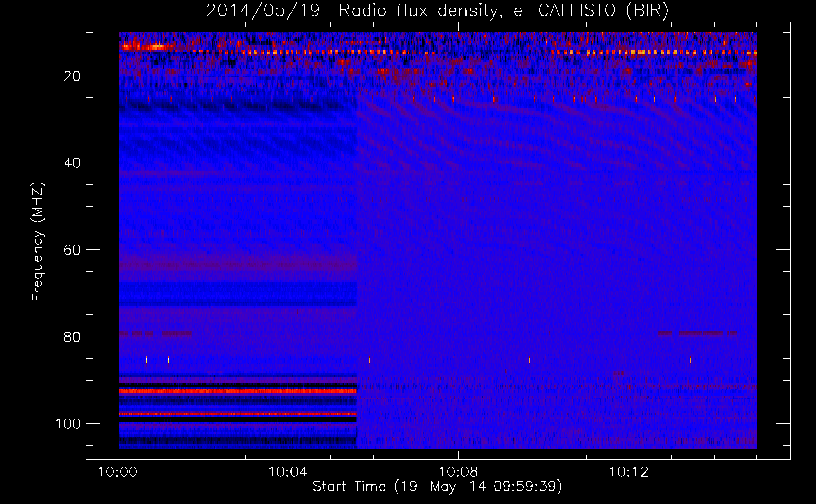816x504 pixels.
Task: Click the '40' frequency tick label
Action: (x=73, y=163)
